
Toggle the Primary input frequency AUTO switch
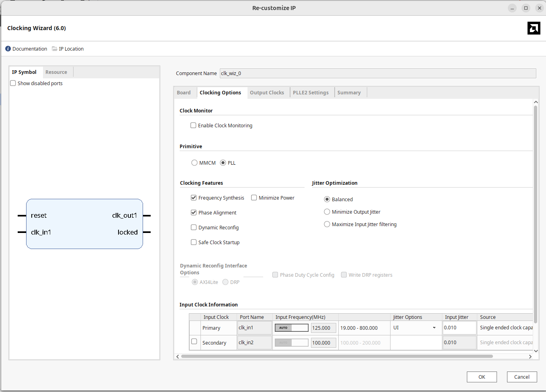click(291, 328)
